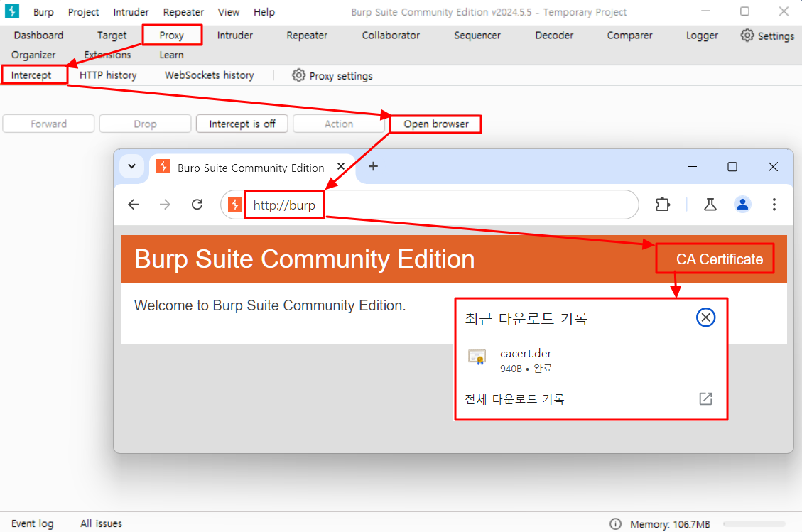Open full download history external-link icon

(x=705, y=399)
